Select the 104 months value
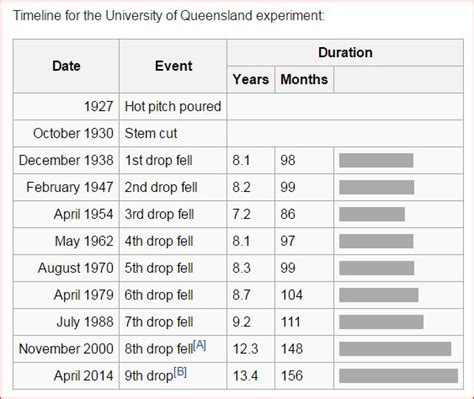This screenshot has width=474, height=399. point(292,295)
